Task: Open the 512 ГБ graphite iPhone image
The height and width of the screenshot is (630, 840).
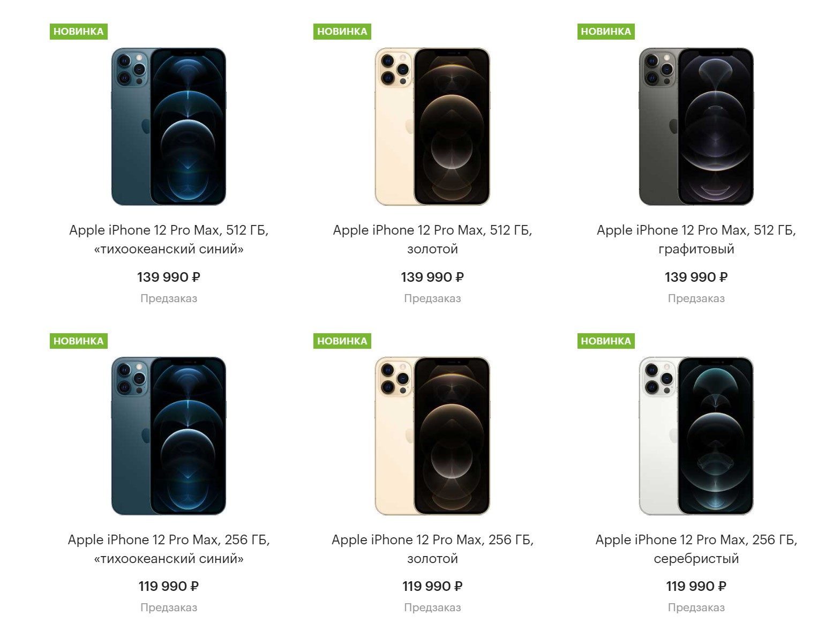Action: pyautogui.click(x=696, y=126)
